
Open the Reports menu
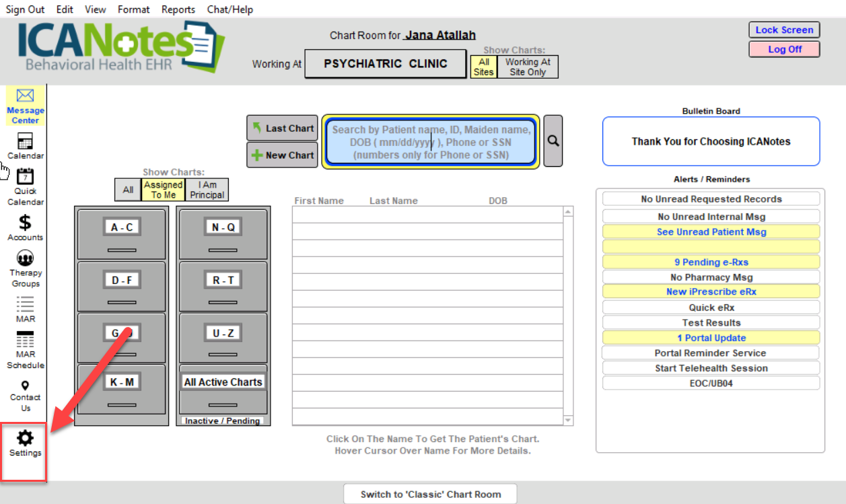tap(178, 9)
